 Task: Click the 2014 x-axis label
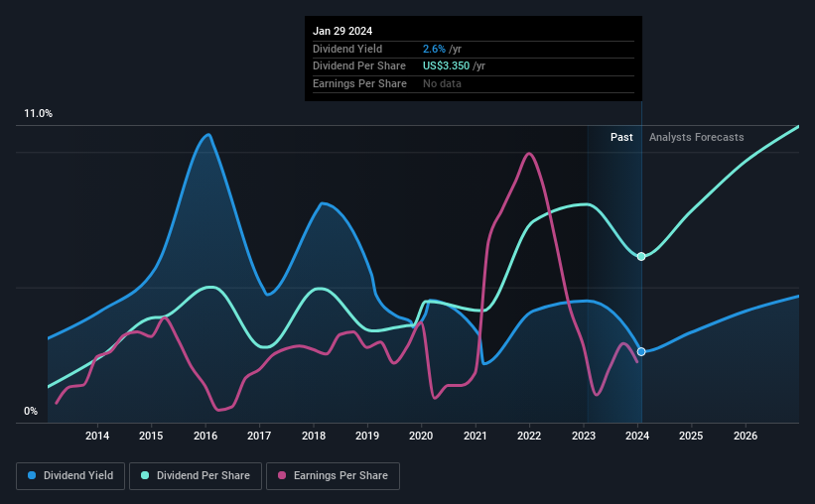(97, 436)
